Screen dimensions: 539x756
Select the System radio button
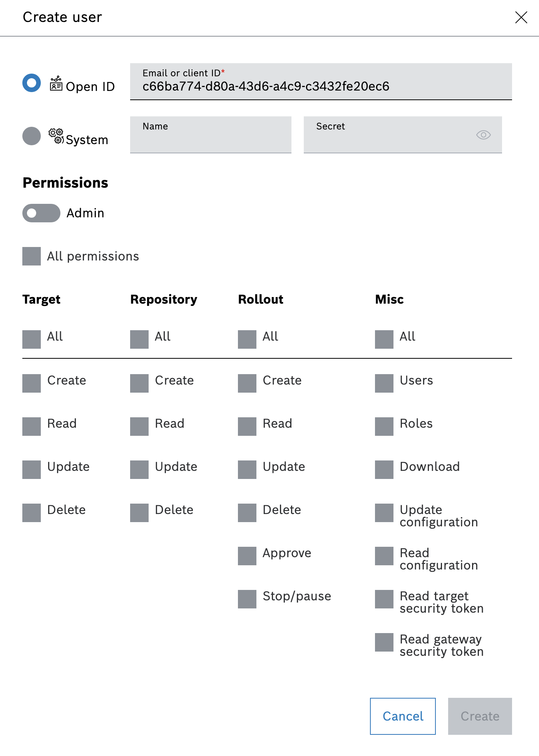click(32, 136)
